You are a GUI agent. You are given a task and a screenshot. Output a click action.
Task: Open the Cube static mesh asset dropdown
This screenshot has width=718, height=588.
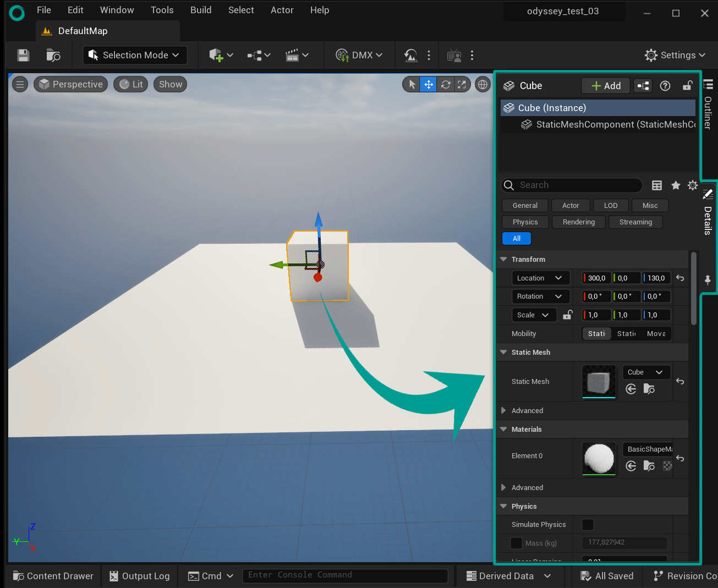click(x=646, y=372)
